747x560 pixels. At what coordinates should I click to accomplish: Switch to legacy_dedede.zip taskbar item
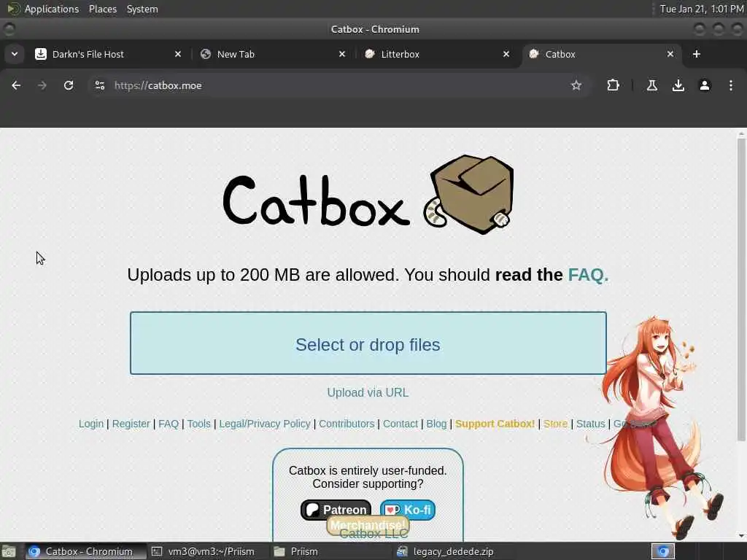[x=454, y=551]
